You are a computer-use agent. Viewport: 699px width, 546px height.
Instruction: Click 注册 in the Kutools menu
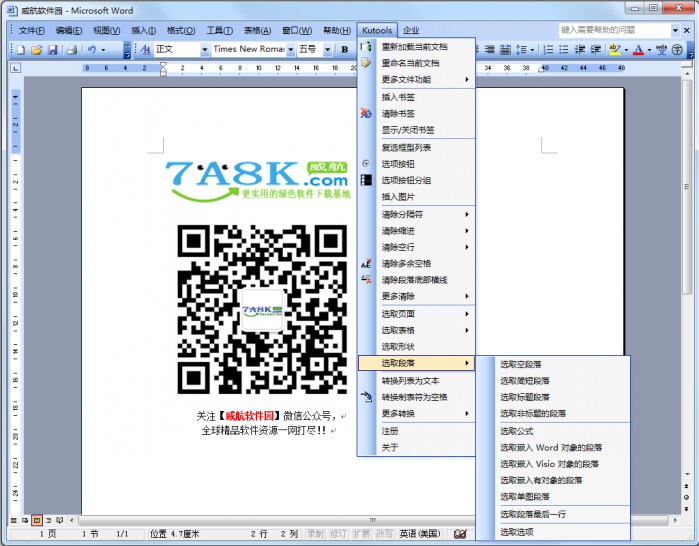pyautogui.click(x=390, y=431)
